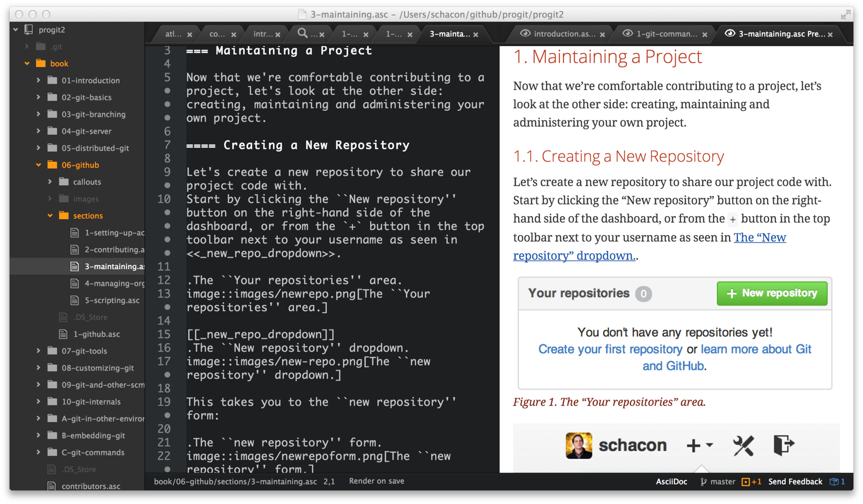The width and height of the screenshot is (863, 504).
Task: Click the green New repository button
Action: (772, 293)
